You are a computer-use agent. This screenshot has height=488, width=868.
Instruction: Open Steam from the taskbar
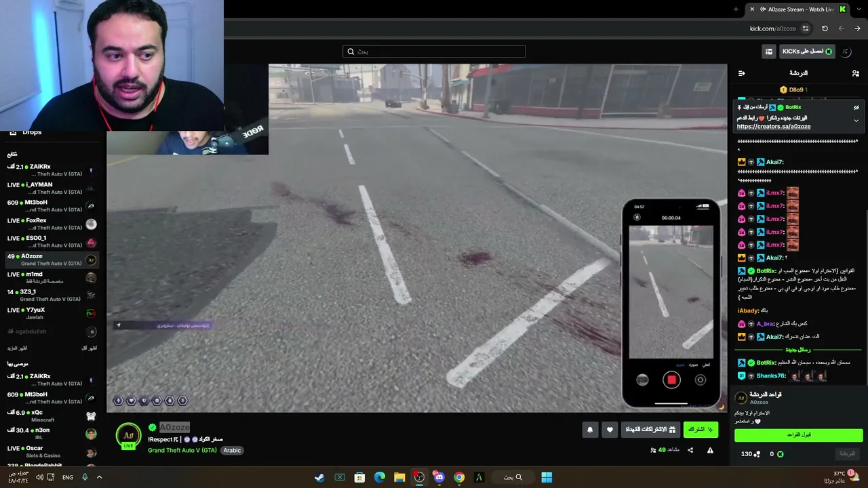click(319, 477)
